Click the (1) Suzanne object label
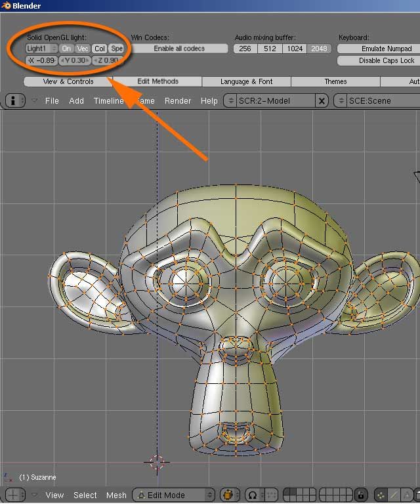This screenshot has height=504, width=420. (x=37, y=477)
